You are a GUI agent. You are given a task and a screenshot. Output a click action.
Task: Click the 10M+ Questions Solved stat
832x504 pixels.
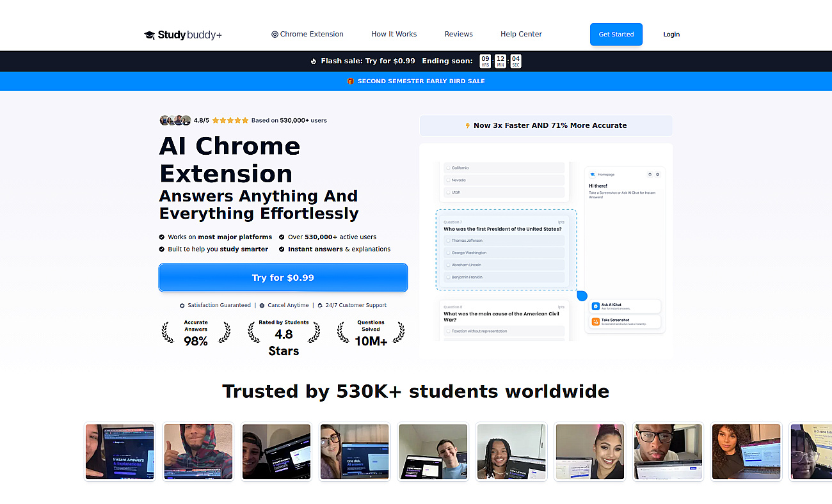pyautogui.click(x=371, y=333)
